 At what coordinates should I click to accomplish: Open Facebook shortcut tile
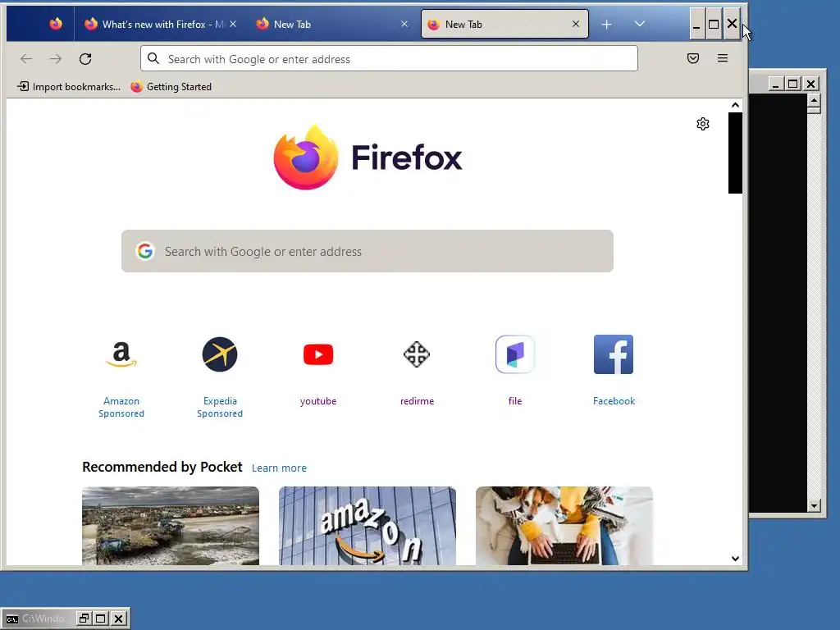[614, 371]
